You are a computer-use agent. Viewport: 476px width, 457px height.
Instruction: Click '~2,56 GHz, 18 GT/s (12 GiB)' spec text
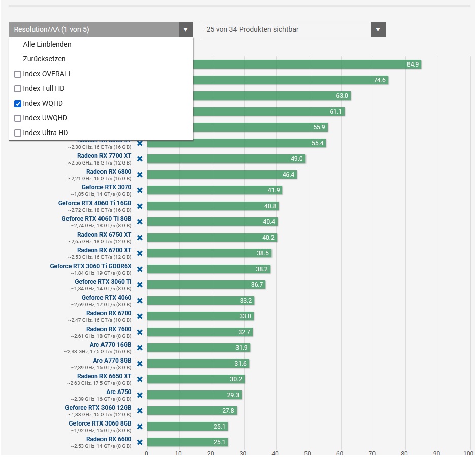point(100,163)
